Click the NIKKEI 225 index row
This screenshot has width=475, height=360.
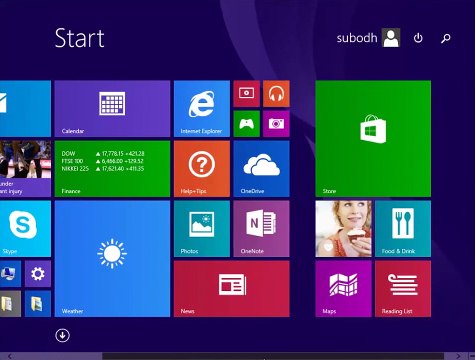tap(103, 169)
